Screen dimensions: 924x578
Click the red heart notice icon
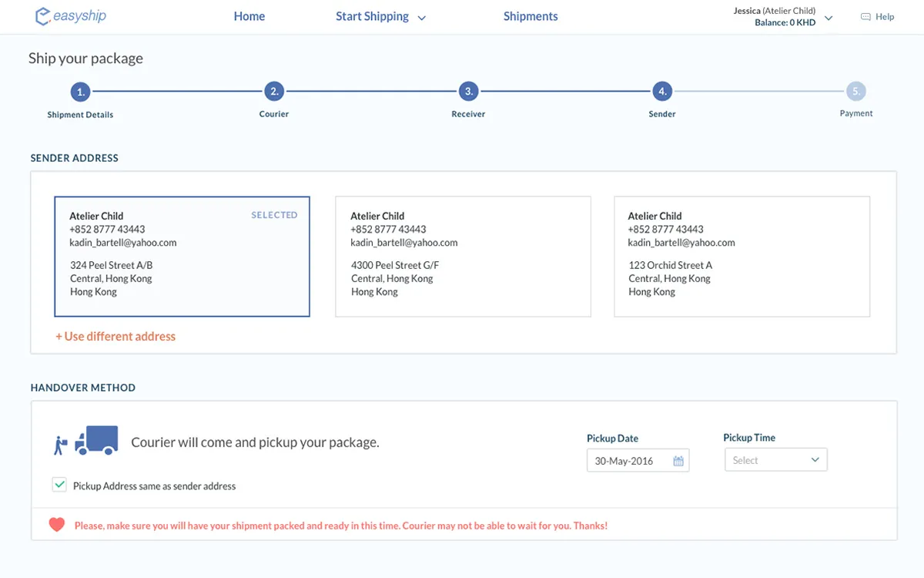click(x=56, y=525)
